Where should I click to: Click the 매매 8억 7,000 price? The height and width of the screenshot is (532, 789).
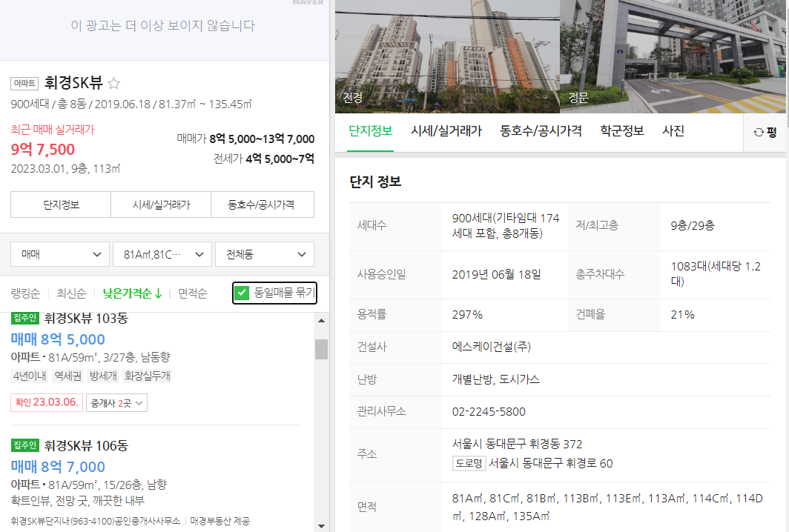coord(58,467)
